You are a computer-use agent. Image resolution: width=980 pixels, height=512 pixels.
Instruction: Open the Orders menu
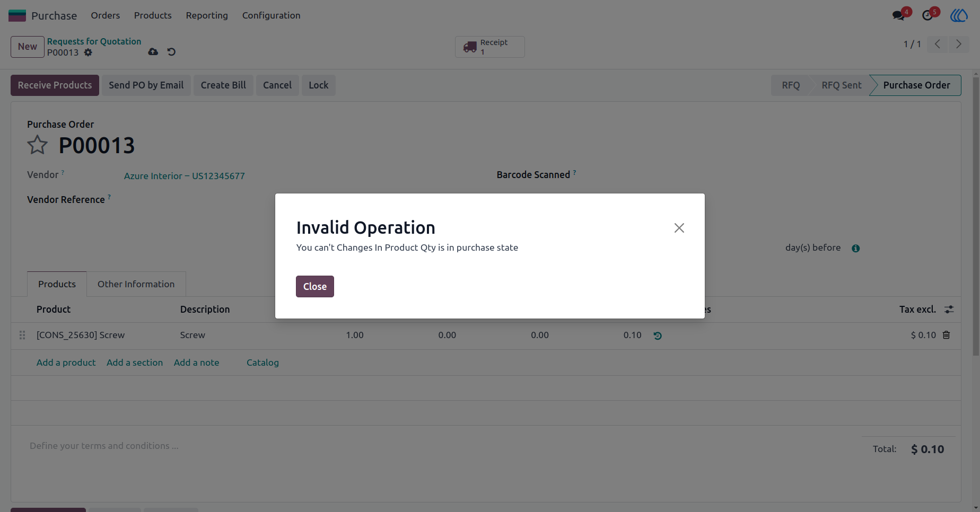(x=106, y=15)
